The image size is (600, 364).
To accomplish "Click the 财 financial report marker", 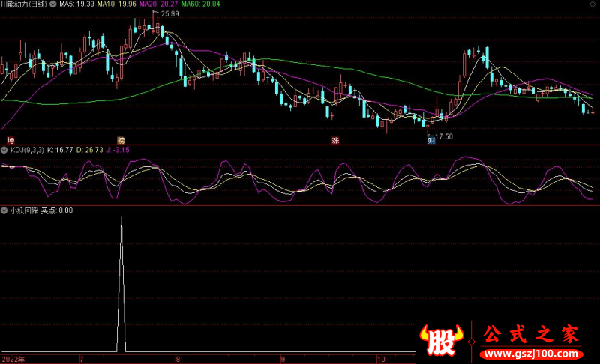I will [x=431, y=140].
